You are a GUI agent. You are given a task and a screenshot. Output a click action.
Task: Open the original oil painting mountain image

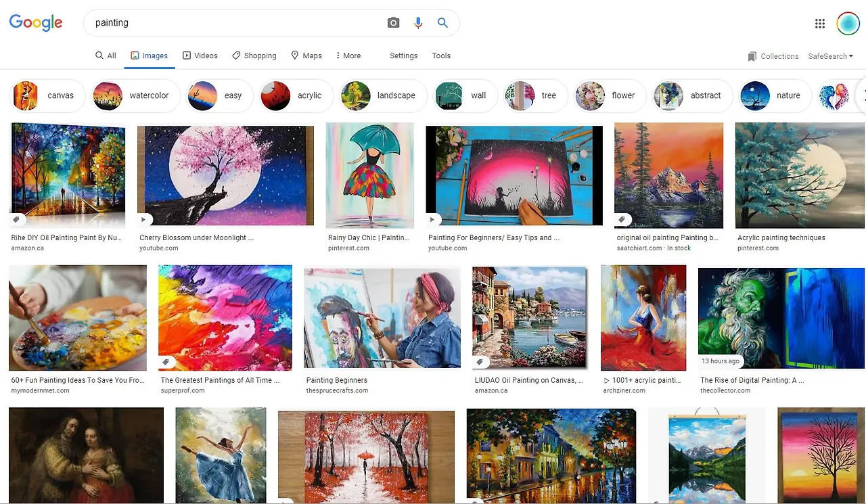click(x=669, y=175)
